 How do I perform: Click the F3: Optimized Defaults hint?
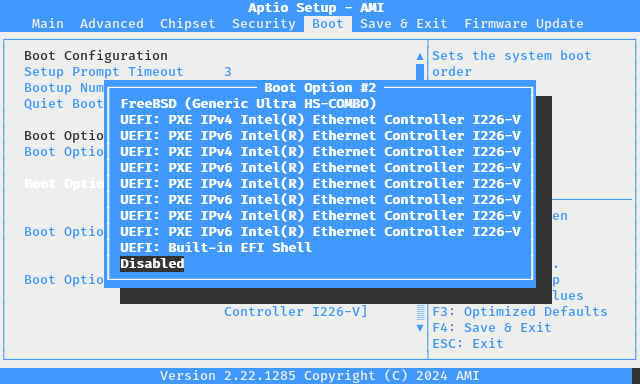(520, 312)
